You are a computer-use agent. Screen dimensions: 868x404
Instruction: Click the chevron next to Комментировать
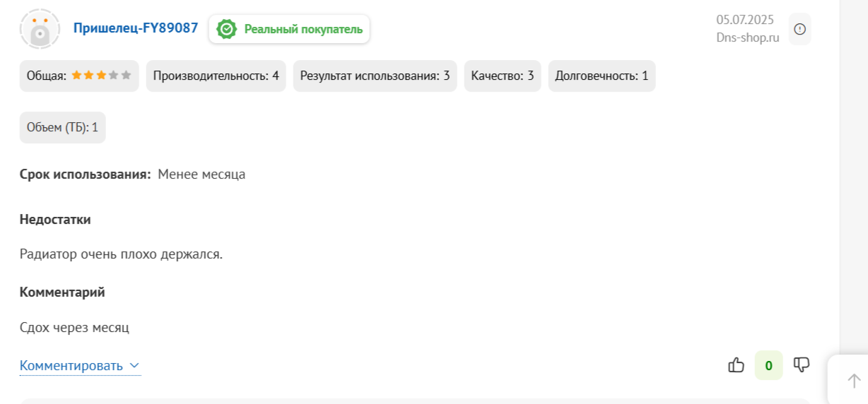[134, 366]
